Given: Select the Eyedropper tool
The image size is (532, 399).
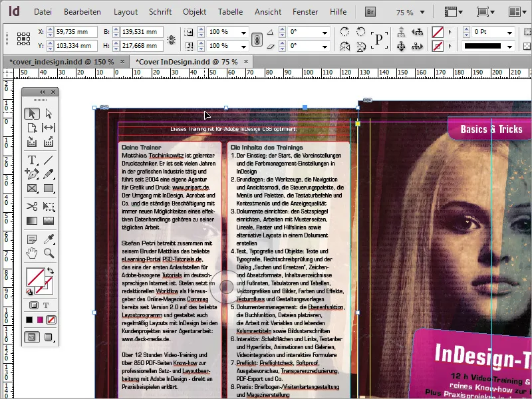Looking at the screenshot, I should pos(49,239).
